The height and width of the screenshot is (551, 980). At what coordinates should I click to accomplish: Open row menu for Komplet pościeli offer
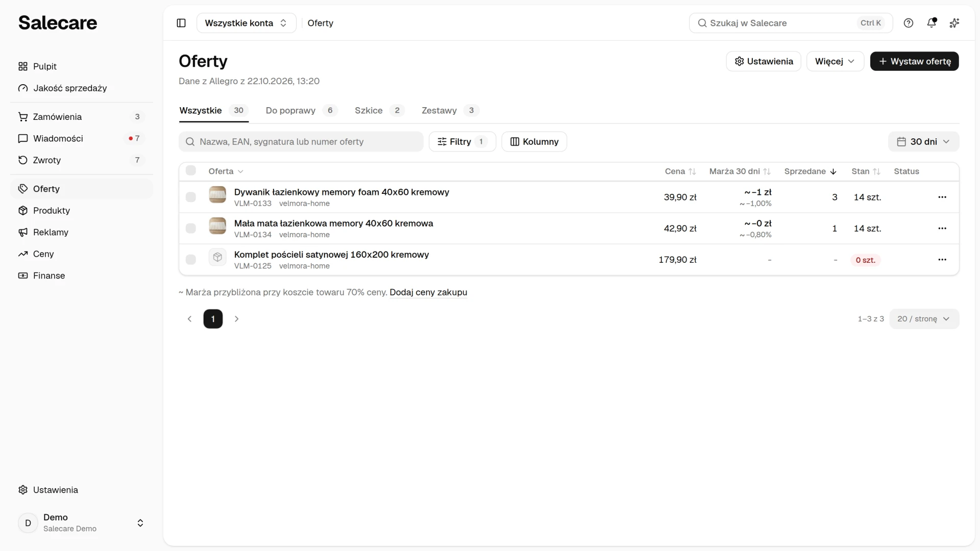click(942, 260)
